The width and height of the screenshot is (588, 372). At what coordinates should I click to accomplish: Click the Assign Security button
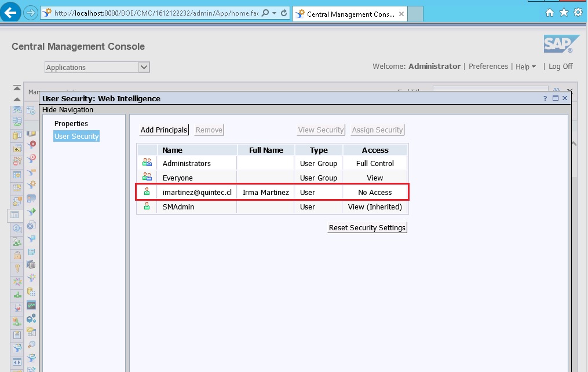[377, 130]
